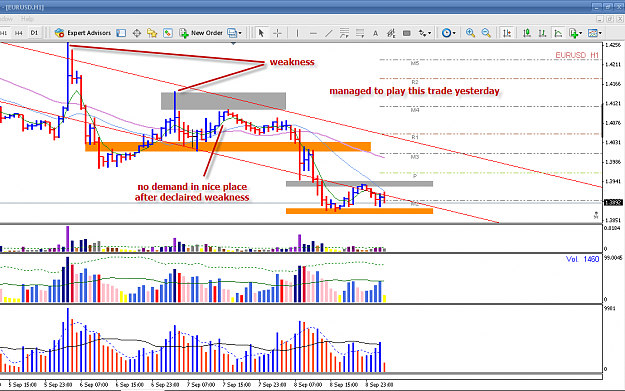The image size is (625, 391).
Task: Toggle the Expert Advisors button
Action: coord(83,33)
